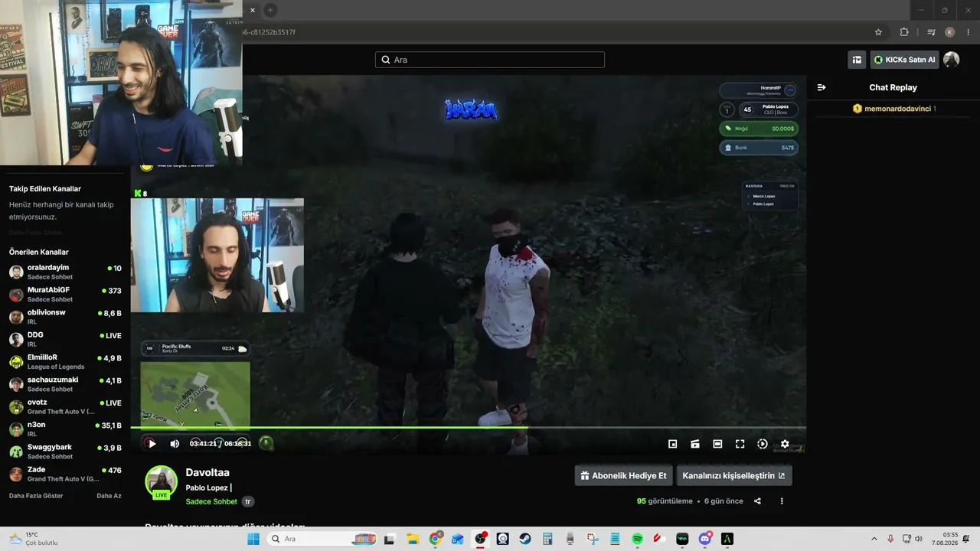Open n3on recommended channel

coord(65,429)
